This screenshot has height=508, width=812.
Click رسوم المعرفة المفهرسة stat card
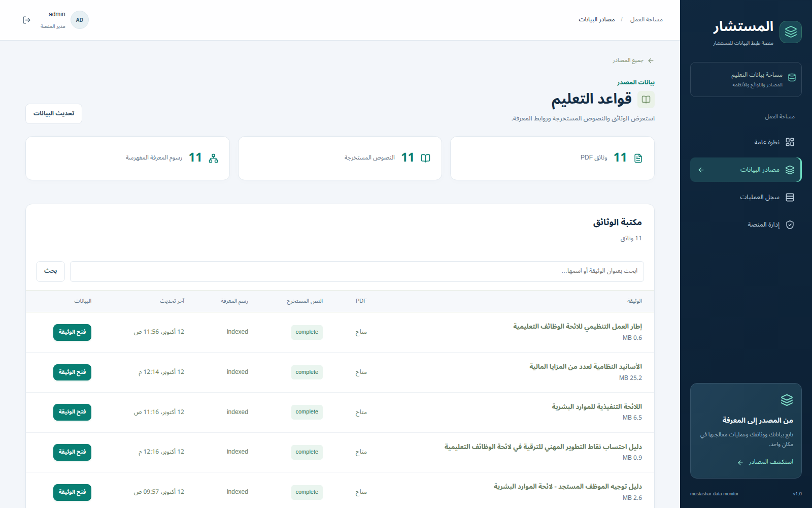click(x=127, y=158)
